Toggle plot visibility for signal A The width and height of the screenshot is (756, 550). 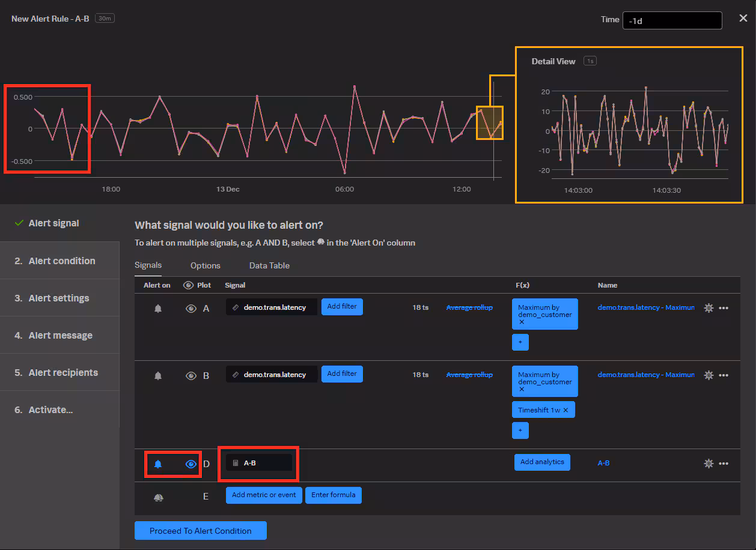191,309
